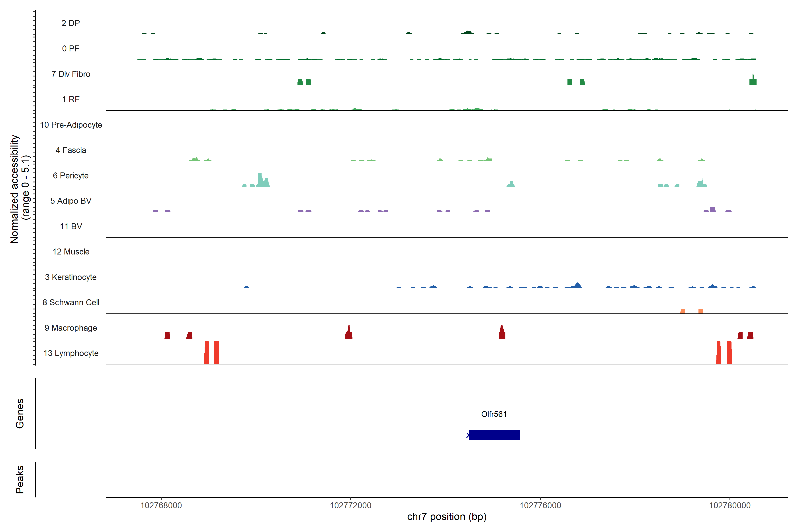The image size is (798, 532).
Task: Select the 7 Div Fibro track label
Action: (x=70, y=74)
